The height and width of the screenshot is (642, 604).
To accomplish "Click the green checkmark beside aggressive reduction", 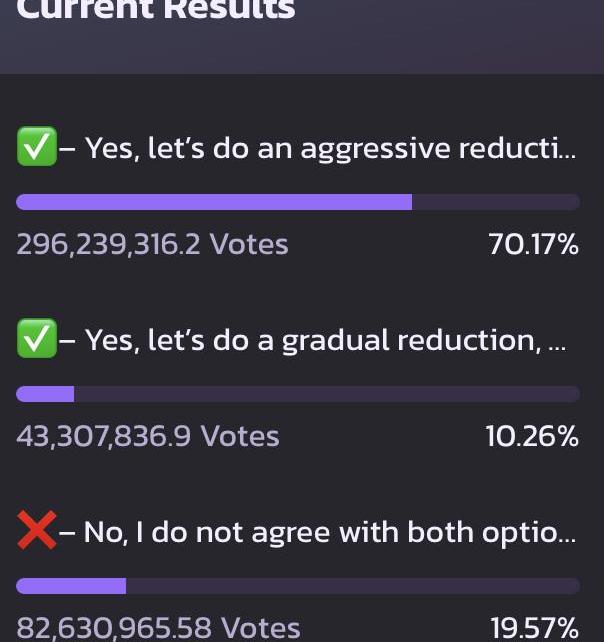I will pos(36,148).
